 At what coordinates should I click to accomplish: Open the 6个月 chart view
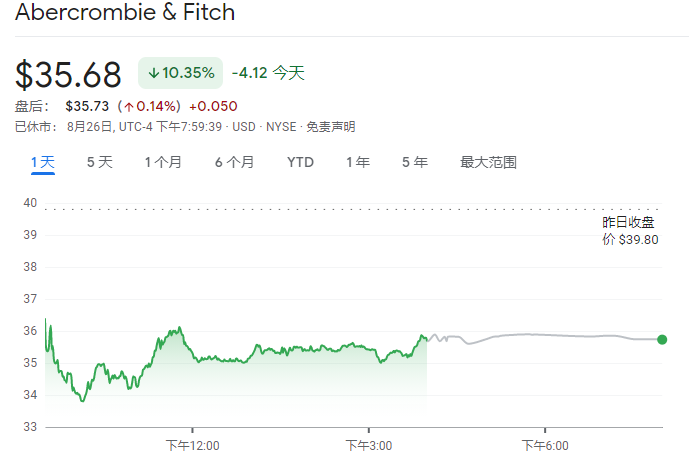234,162
